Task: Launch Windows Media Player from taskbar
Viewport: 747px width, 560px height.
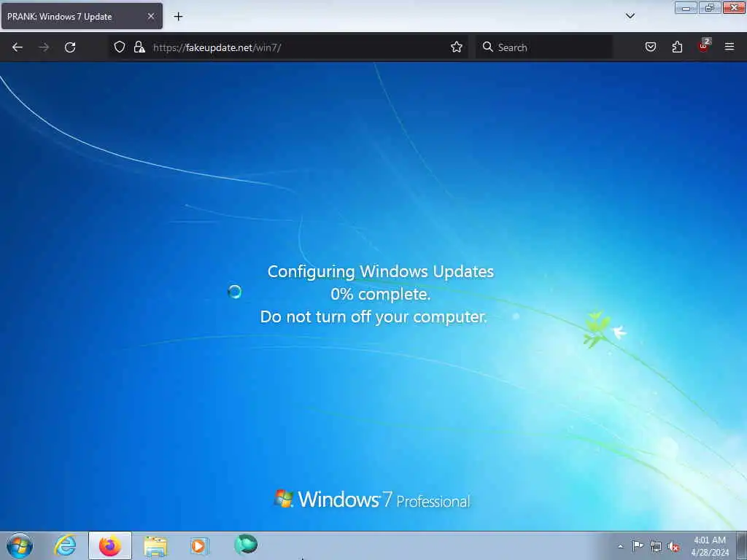Action: pos(200,545)
